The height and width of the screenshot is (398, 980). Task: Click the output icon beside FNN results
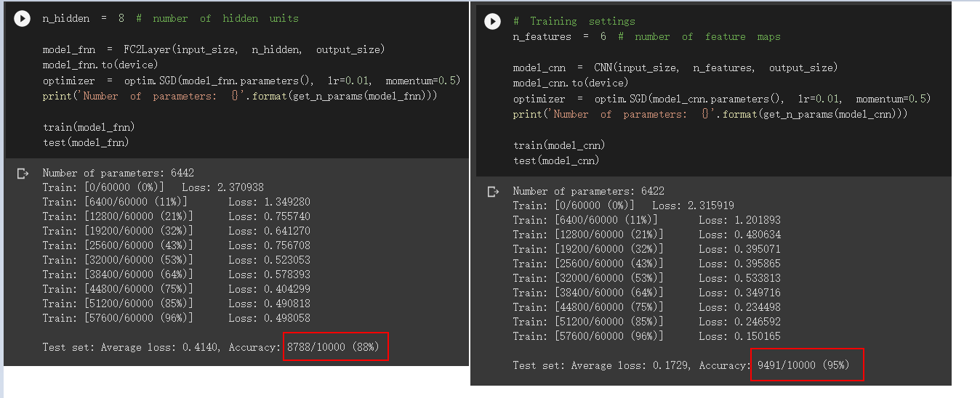click(23, 174)
